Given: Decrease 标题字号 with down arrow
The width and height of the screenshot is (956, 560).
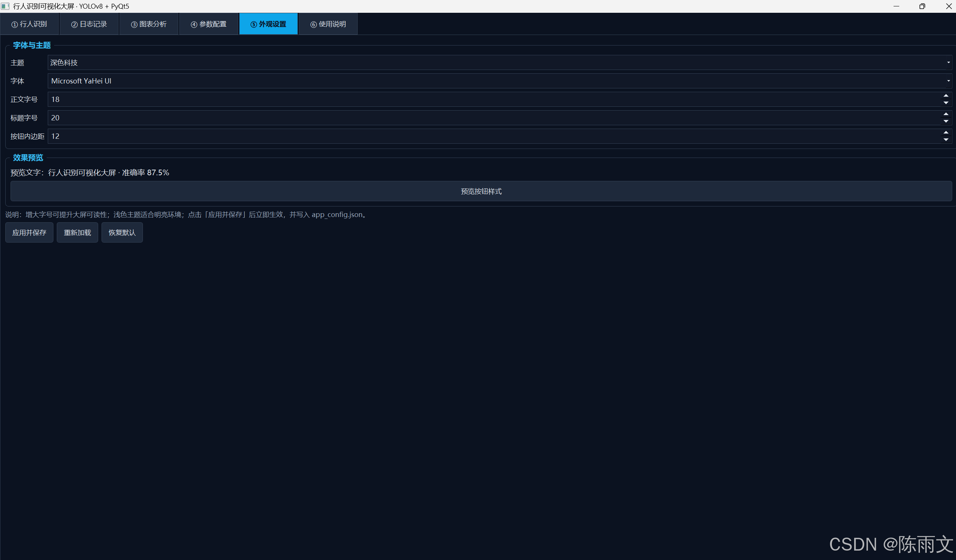Looking at the screenshot, I should coord(946,121).
